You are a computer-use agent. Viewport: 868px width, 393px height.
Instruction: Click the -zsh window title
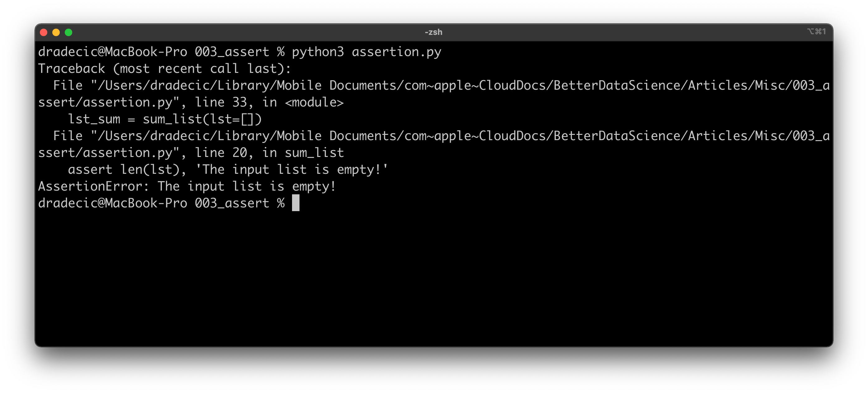[433, 32]
